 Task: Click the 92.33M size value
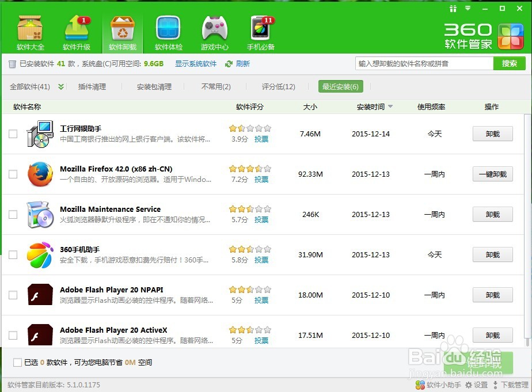[310, 174]
